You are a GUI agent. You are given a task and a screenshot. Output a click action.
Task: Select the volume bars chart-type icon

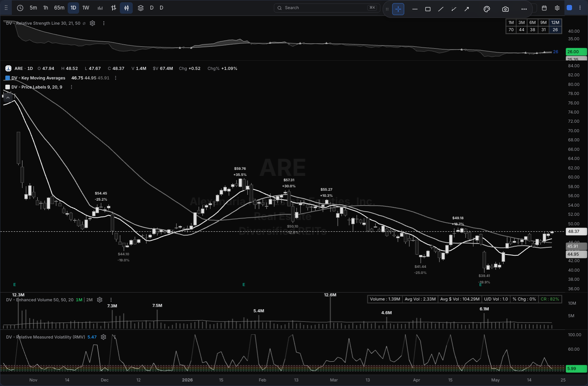[x=100, y=8]
